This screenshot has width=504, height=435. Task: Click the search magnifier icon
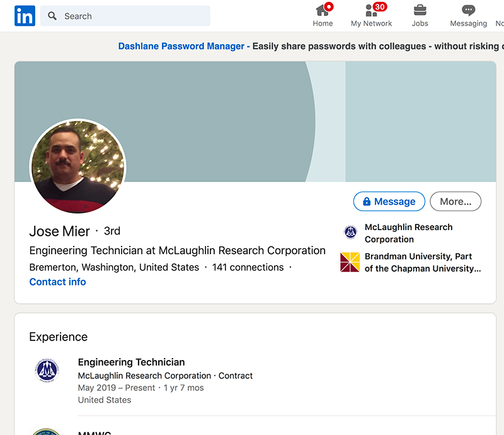click(52, 16)
